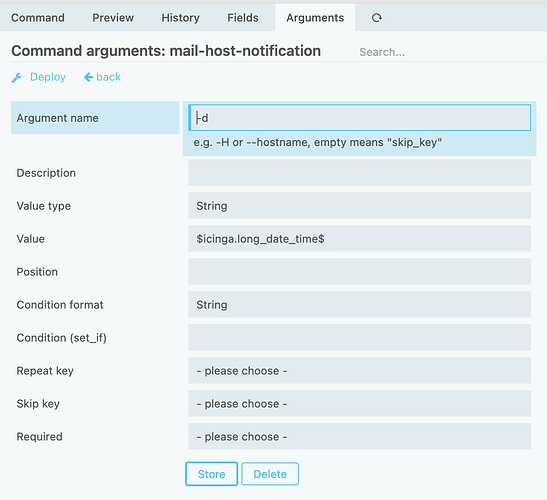The width and height of the screenshot is (547, 500).
Task: Click the Deploy link
Action: click(48, 77)
